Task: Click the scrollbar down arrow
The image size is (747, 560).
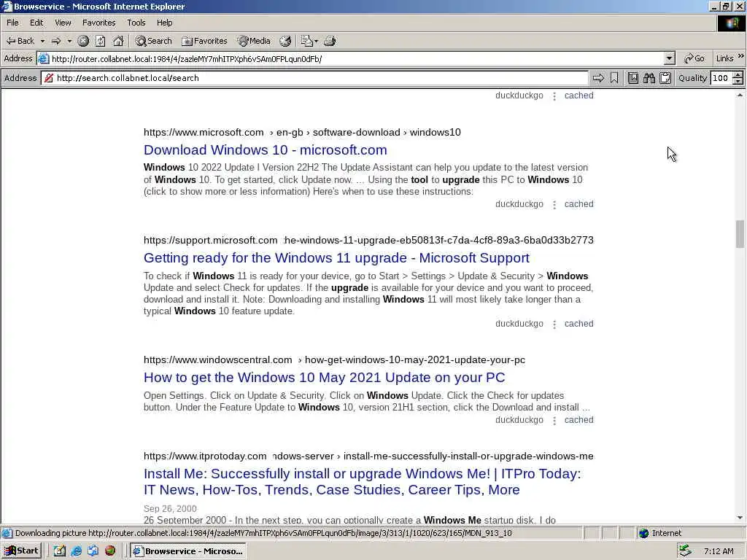Action: (740, 518)
